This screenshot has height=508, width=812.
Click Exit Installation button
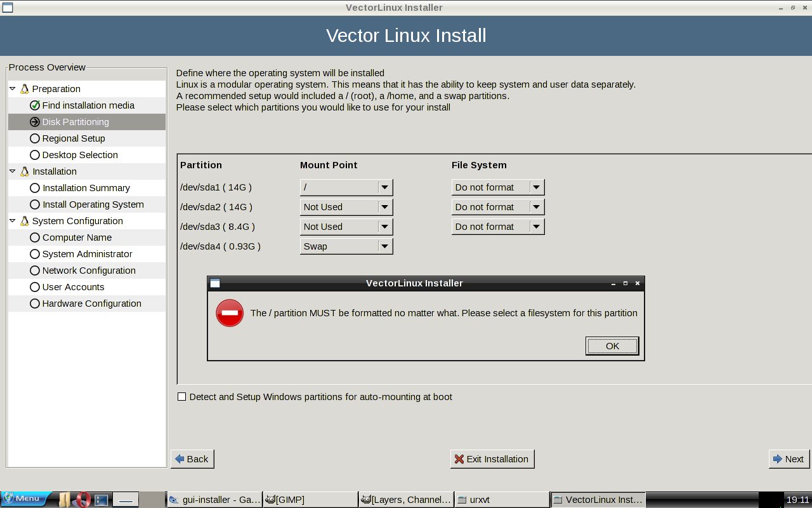[492, 459]
